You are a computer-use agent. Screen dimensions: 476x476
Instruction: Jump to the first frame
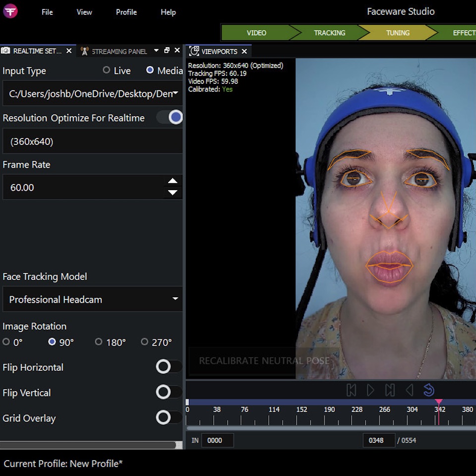point(351,390)
